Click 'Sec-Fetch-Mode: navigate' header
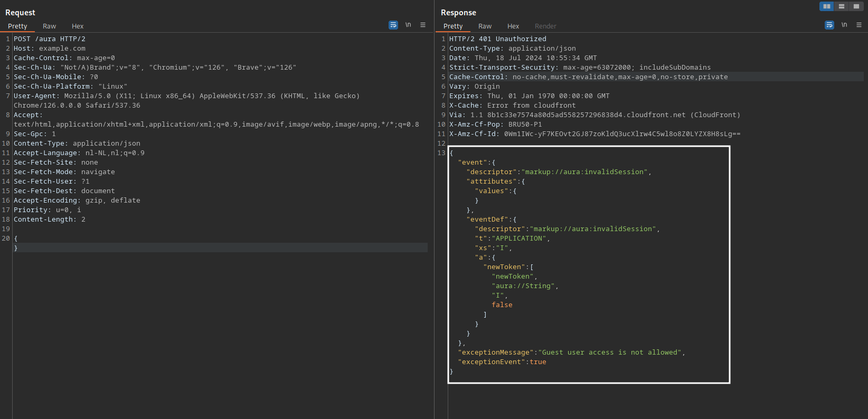The height and width of the screenshot is (419, 868). point(64,172)
